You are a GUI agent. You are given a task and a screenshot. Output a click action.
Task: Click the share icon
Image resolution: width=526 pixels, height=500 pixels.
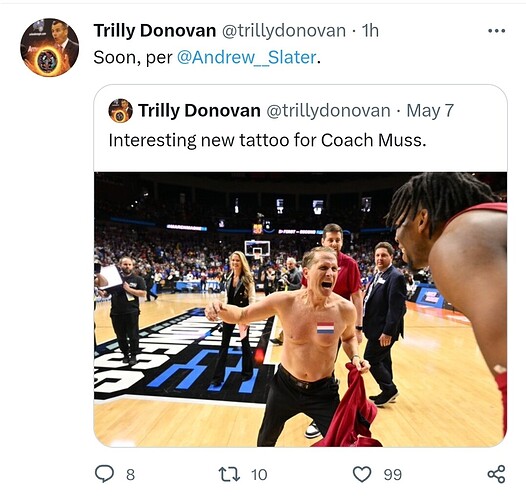(496, 474)
